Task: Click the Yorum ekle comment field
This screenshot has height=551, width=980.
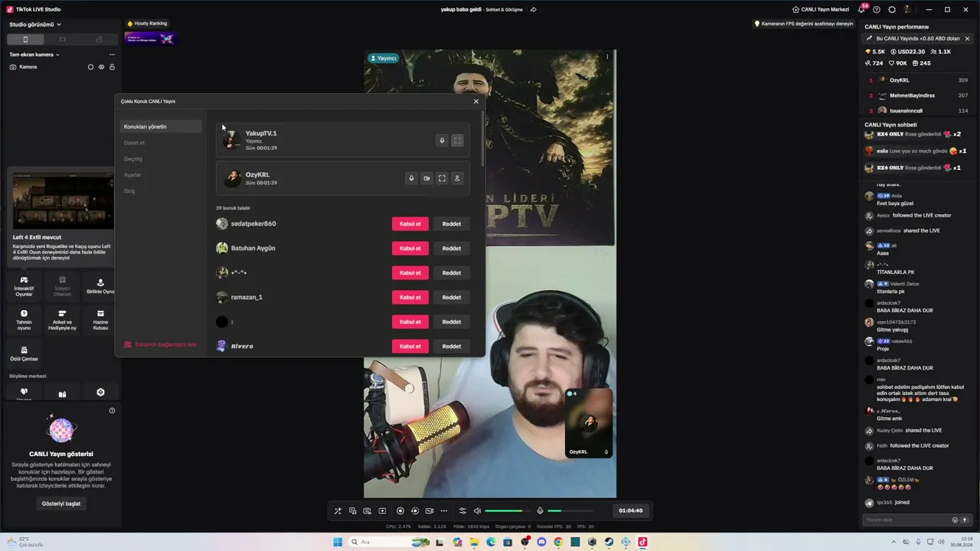Action: point(906,520)
